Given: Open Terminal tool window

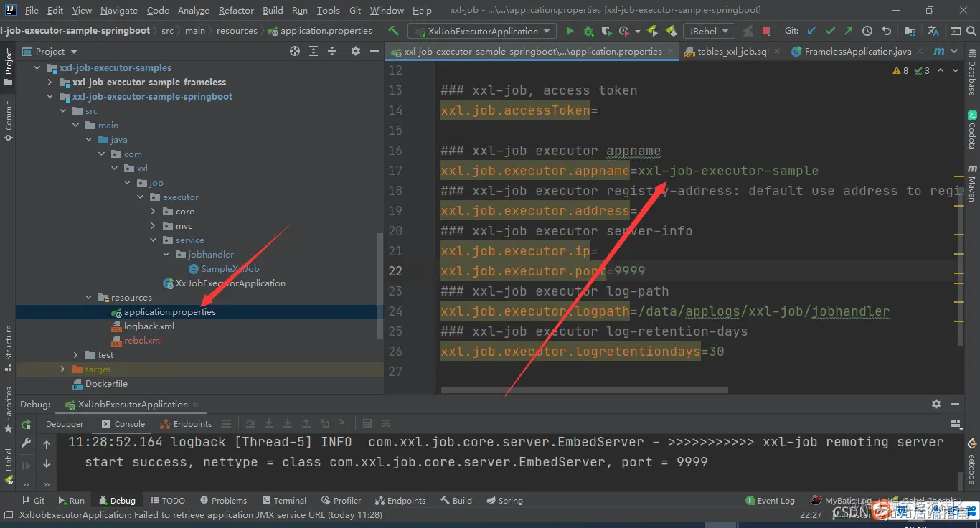Looking at the screenshot, I should coord(283,501).
